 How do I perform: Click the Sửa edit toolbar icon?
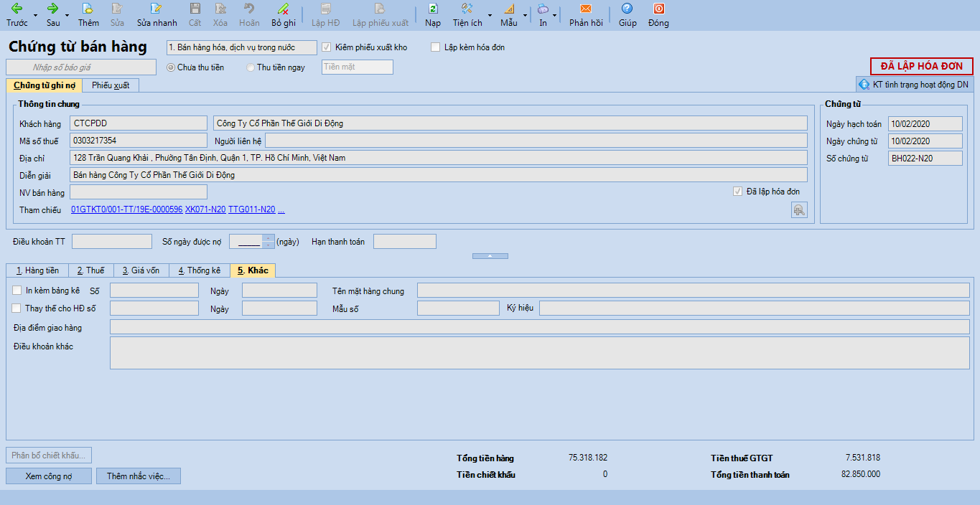[117, 14]
